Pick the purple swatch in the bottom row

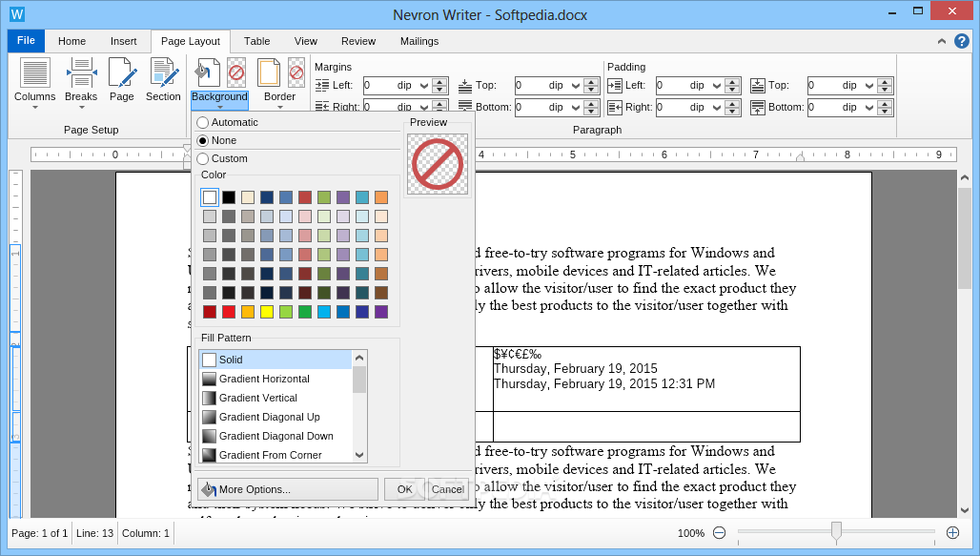381,312
